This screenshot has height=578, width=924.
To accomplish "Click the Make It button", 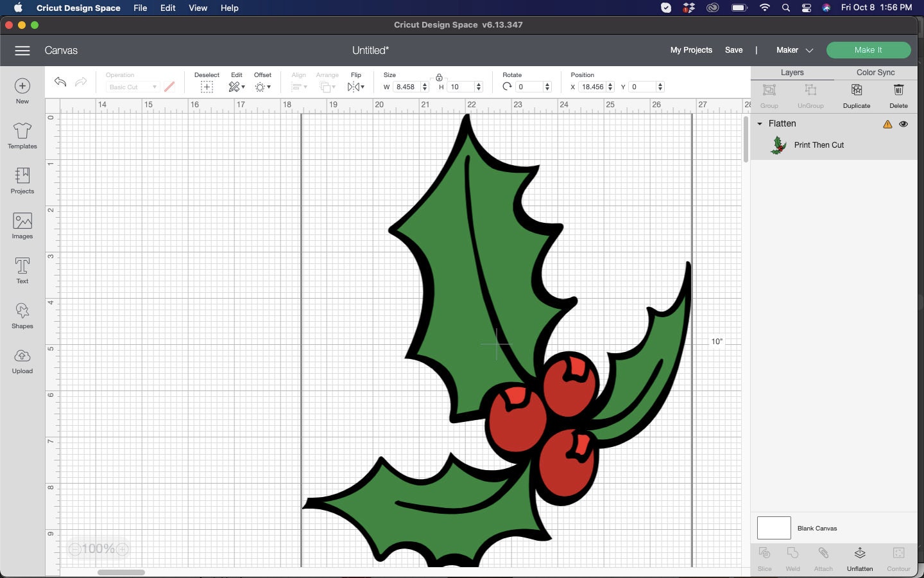I will (868, 50).
